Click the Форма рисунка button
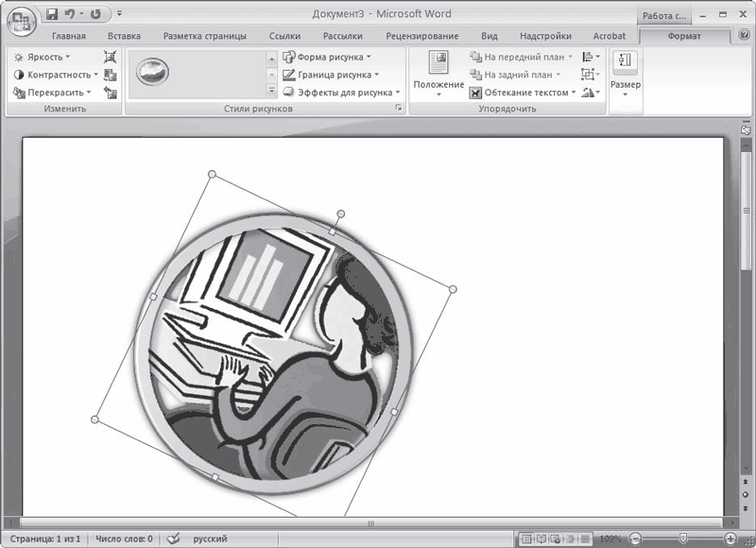This screenshot has height=548, width=756. tap(331, 57)
